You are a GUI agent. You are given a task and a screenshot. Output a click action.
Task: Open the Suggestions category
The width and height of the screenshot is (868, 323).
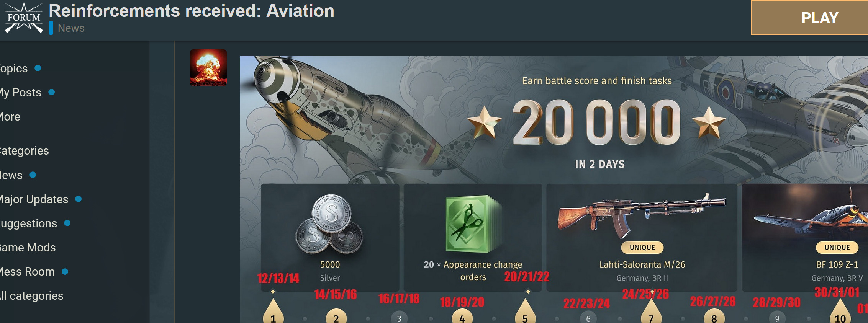tap(28, 223)
